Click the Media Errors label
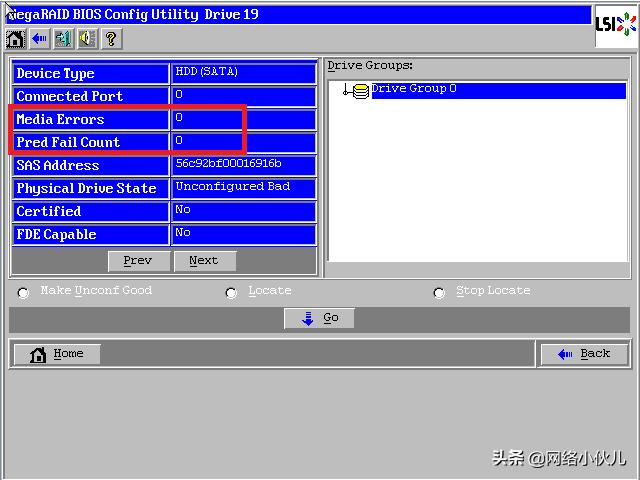The height and width of the screenshot is (480, 640). tap(60, 119)
